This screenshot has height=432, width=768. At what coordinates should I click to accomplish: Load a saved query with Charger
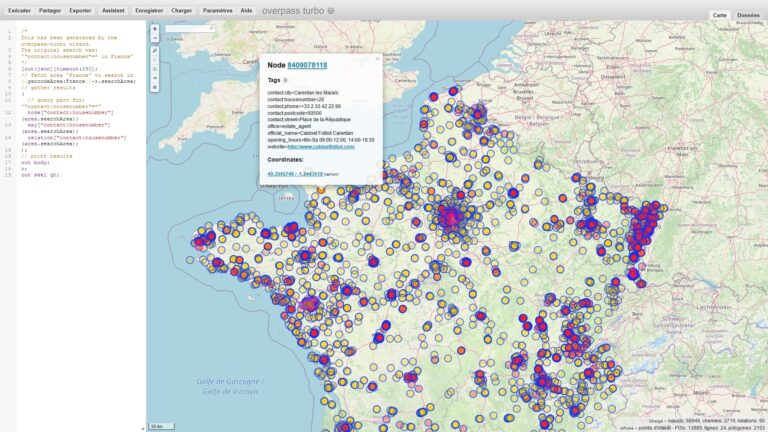pyautogui.click(x=181, y=10)
